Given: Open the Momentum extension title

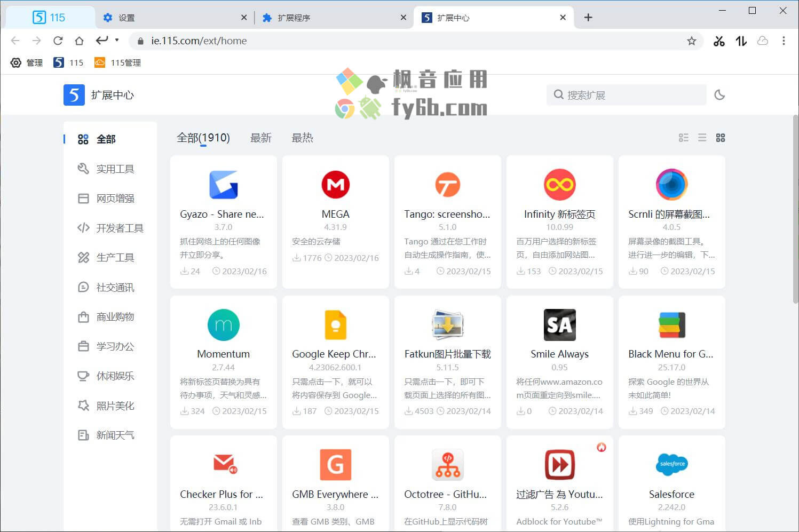Looking at the screenshot, I should click(223, 354).
